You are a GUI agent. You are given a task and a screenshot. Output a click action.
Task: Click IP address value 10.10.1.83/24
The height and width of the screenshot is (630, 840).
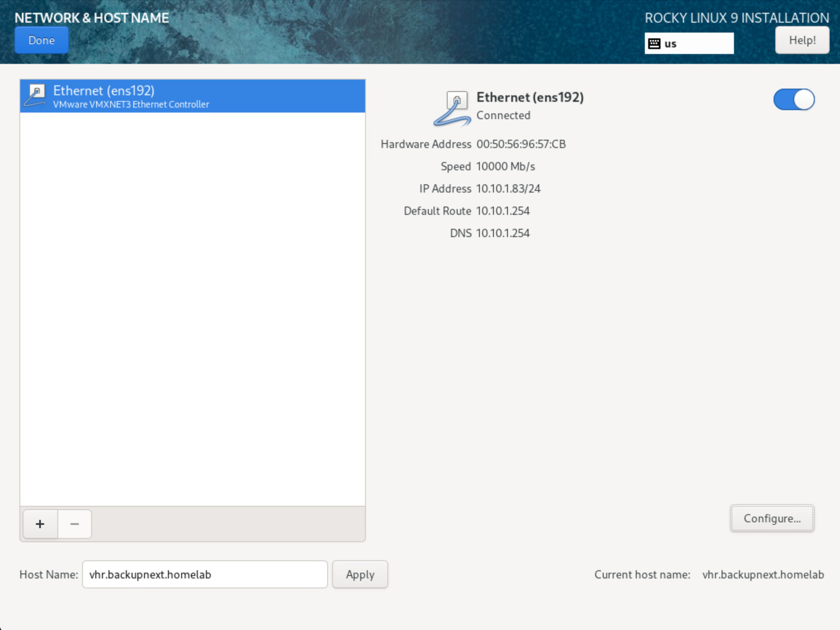pyautogui.click(x=508, y=189)
